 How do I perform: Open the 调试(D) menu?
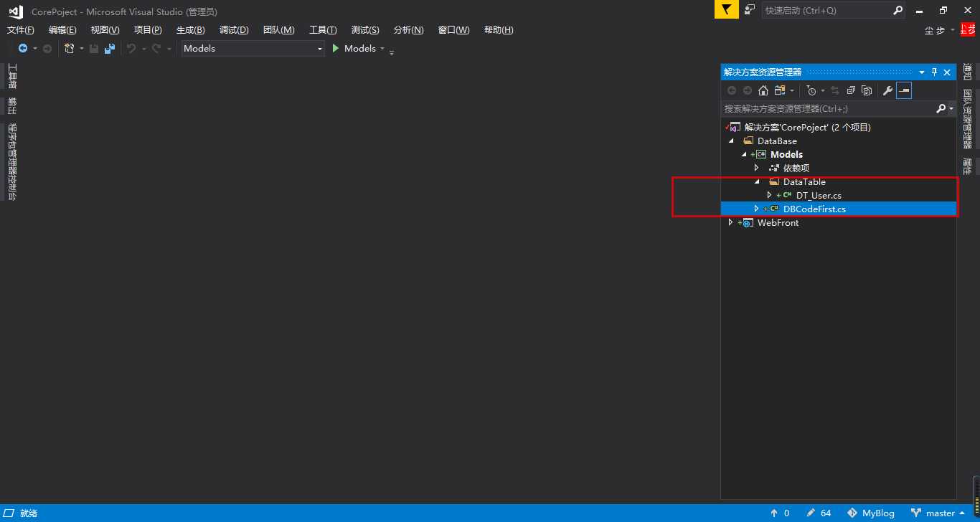pyautogui.click(x=234, y=30)
